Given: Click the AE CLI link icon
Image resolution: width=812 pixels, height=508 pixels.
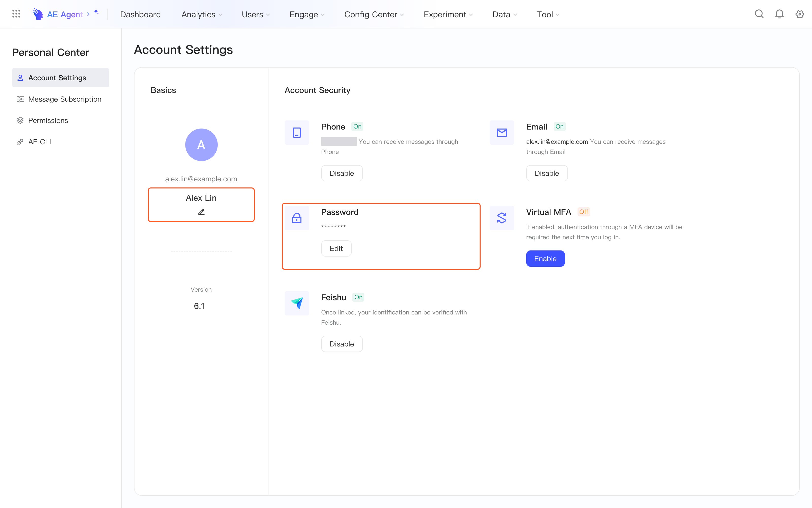Looking at the screenshot, I should click(20, 142).
